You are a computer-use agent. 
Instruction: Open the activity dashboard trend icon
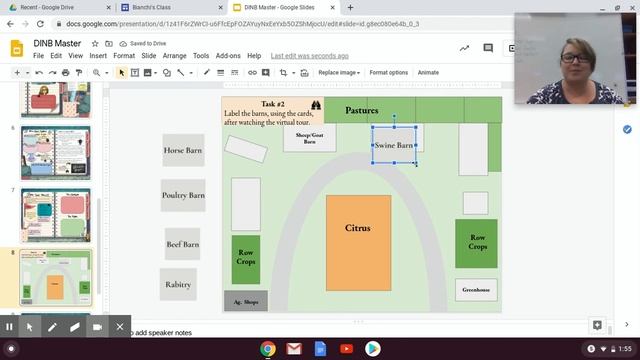(x=464, y=48)
